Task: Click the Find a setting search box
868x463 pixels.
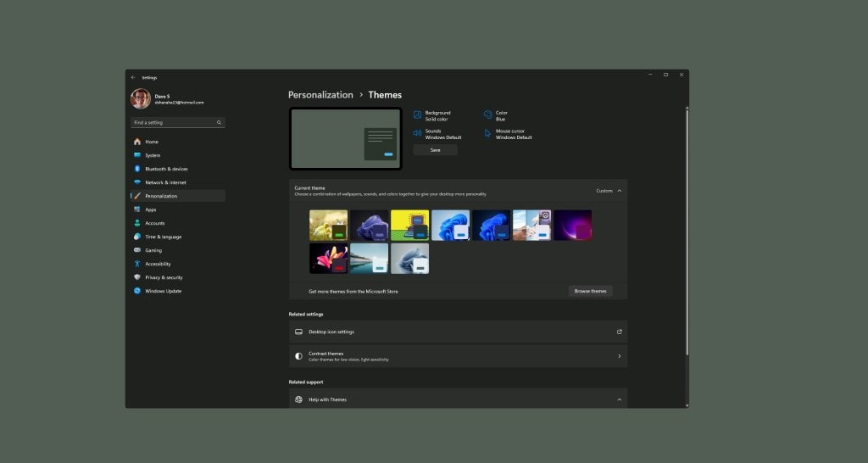Action: pos(178,122)
